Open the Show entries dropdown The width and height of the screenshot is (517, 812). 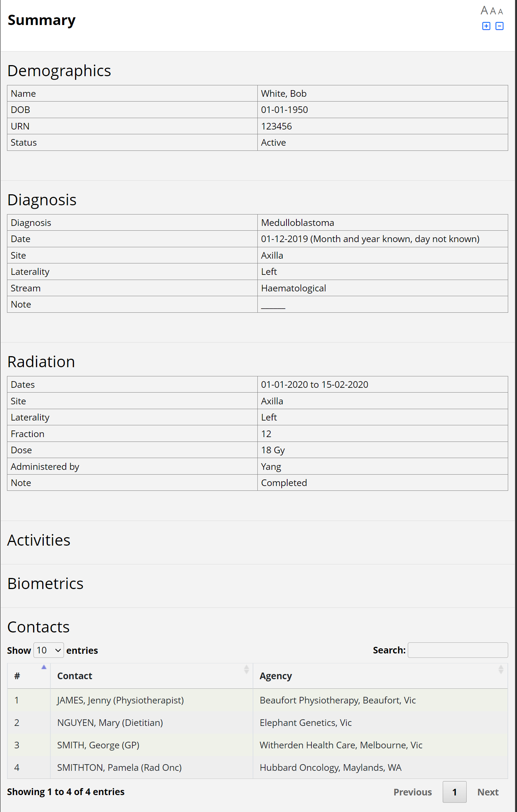tap(48, 650)
